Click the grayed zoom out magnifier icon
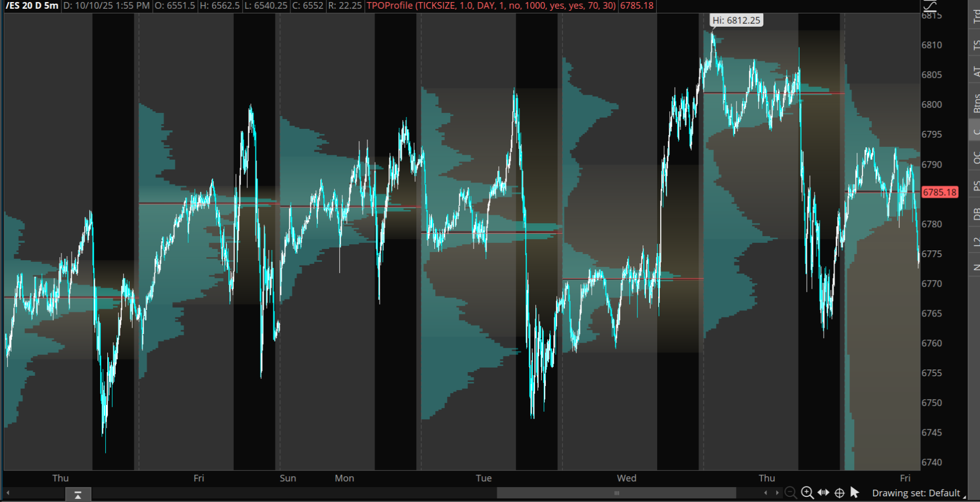Screen dimensions: 980x502 (790, 493)
